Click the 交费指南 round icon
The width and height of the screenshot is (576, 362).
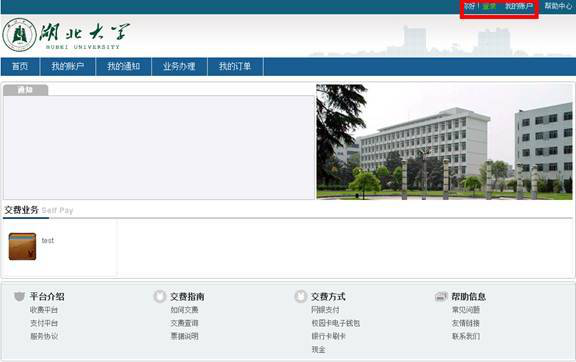(x=160, y=296)
